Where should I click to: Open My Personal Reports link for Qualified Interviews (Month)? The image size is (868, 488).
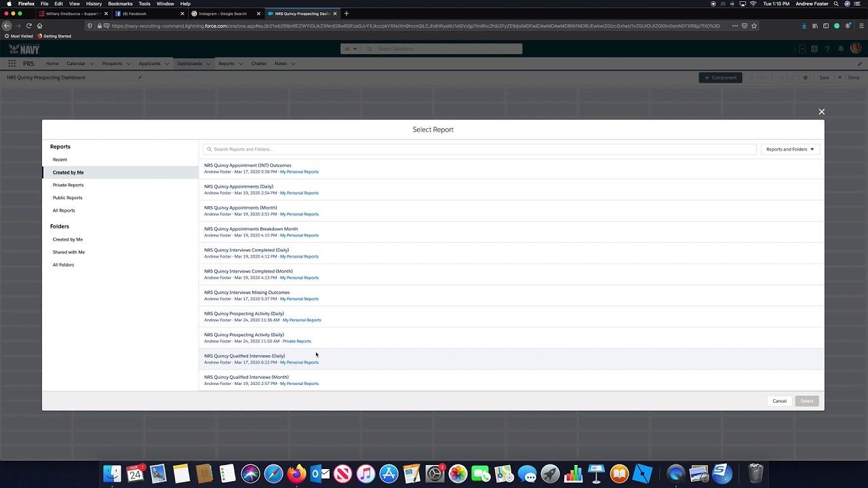299,384
